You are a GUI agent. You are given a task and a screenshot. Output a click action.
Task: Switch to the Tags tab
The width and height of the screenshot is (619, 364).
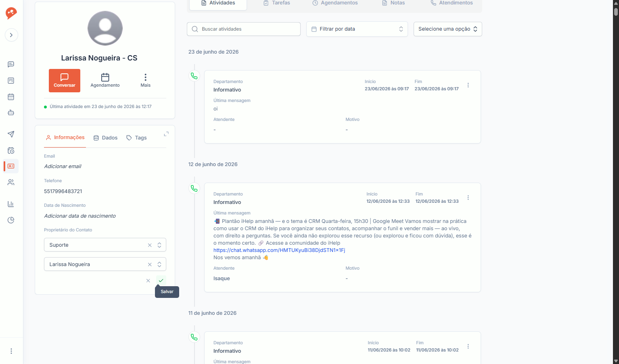[x=136, y=138]
